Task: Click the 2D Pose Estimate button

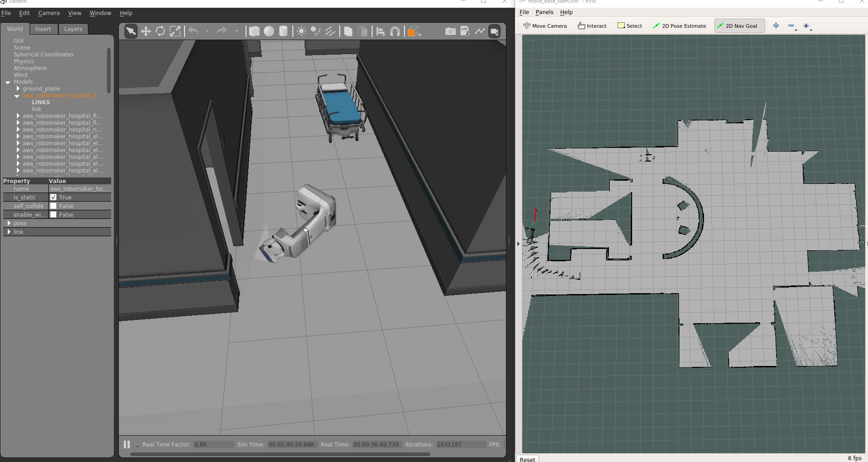Action: [x=679, y=26]
